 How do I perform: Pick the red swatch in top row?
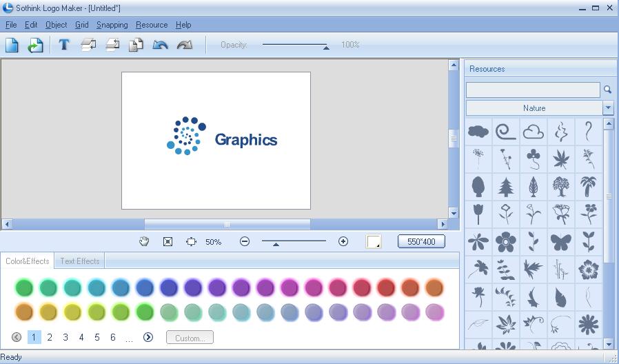pyautogui.click(x=386, y=287)
